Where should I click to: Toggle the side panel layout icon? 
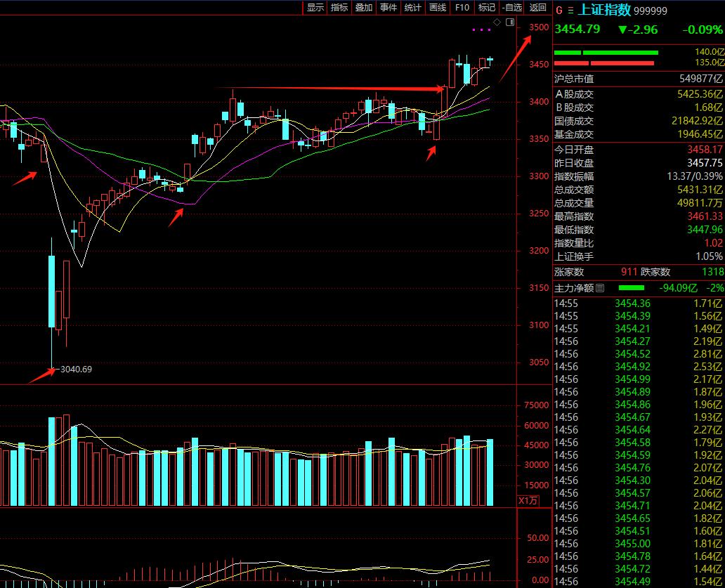coord(510,22)
